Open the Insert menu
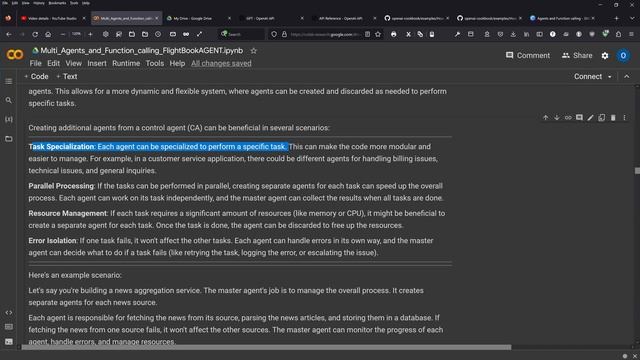Screen dimensions: 640x360 click(97, 63)
